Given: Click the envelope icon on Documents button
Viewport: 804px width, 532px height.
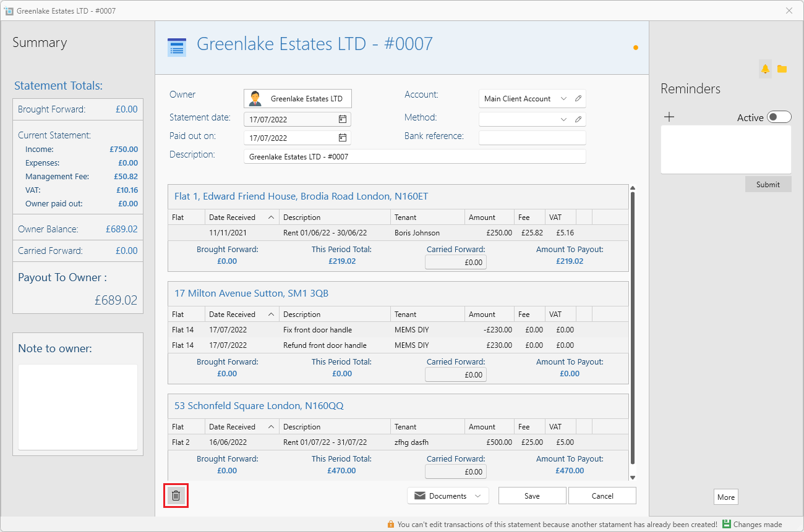Looking at the screenshot, I should 420,496.
